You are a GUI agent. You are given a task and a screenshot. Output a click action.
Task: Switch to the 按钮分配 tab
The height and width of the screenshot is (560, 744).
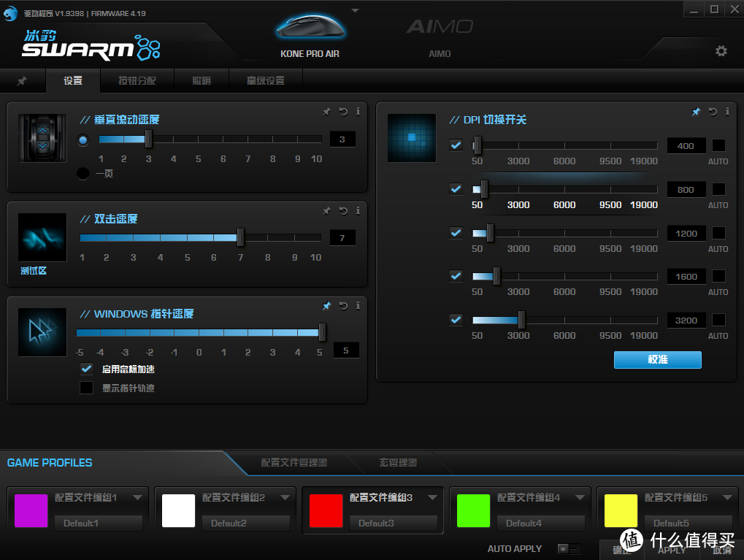point(137,80)
